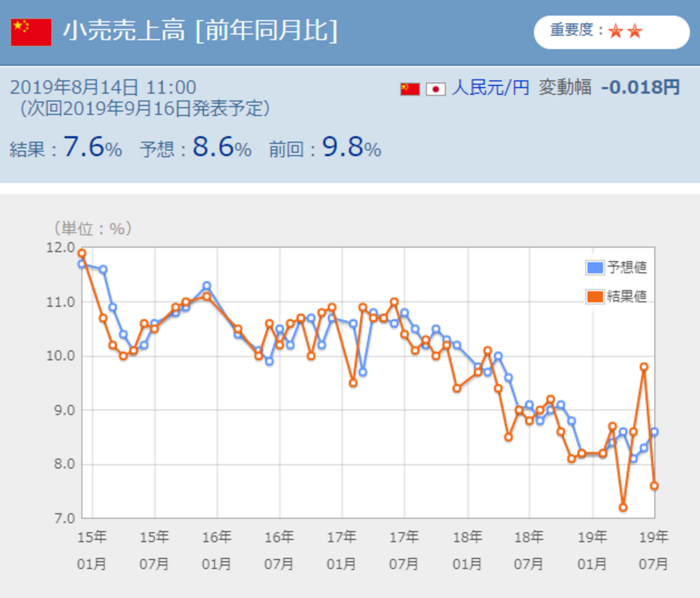This screenshot has height=598, width=700.
Task: Click the 18年01月 x-axis label
Action: (467, 551)
